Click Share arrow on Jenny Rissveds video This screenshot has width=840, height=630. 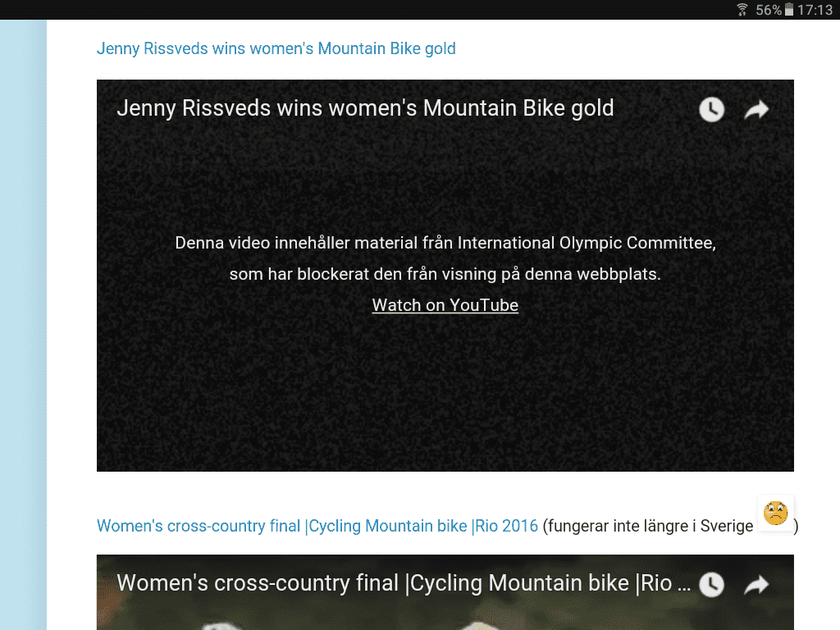point(756,109)
